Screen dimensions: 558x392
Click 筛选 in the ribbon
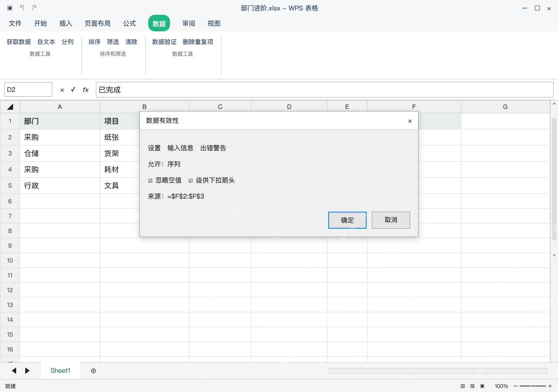[113, 42]
